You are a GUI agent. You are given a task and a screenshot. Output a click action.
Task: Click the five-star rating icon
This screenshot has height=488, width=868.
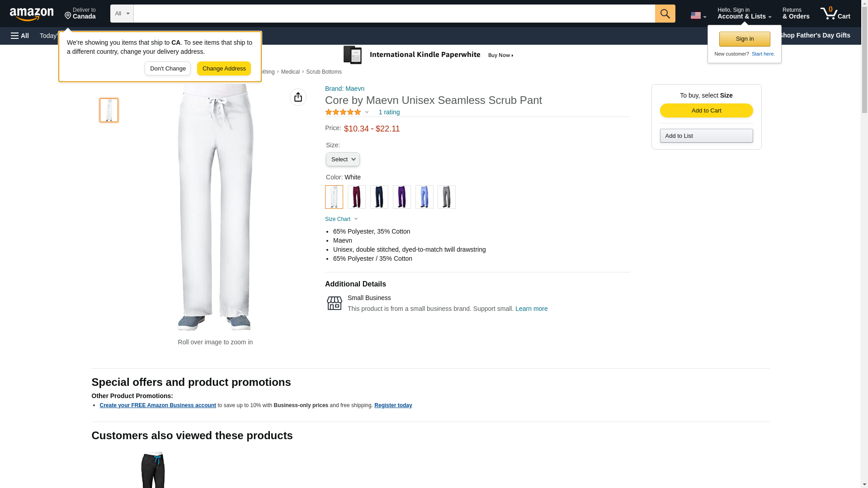[343, 112]
